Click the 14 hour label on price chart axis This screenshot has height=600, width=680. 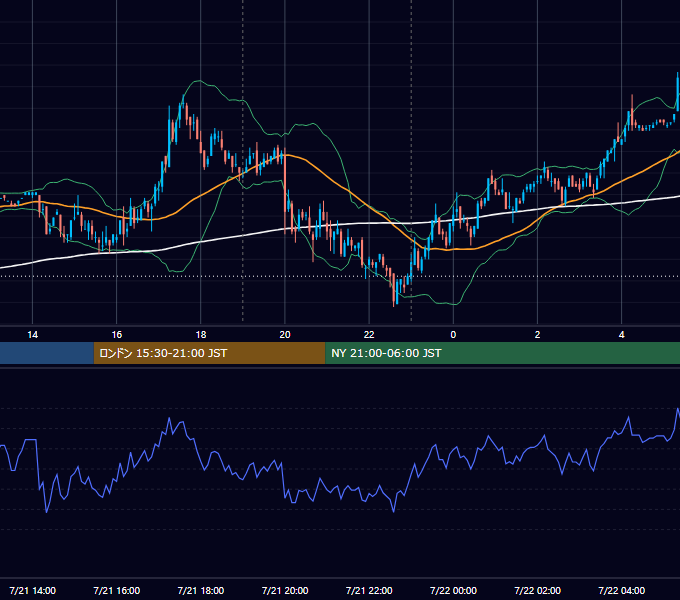pos(33,335)
